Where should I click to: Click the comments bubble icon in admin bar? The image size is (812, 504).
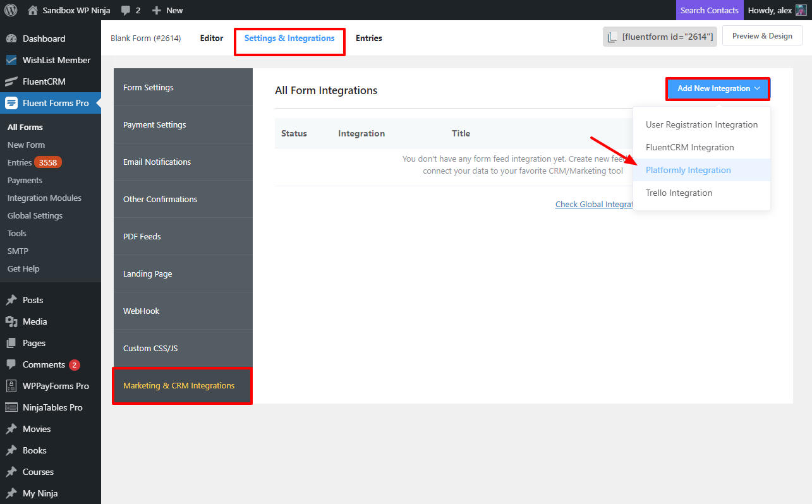coord(126,10)
